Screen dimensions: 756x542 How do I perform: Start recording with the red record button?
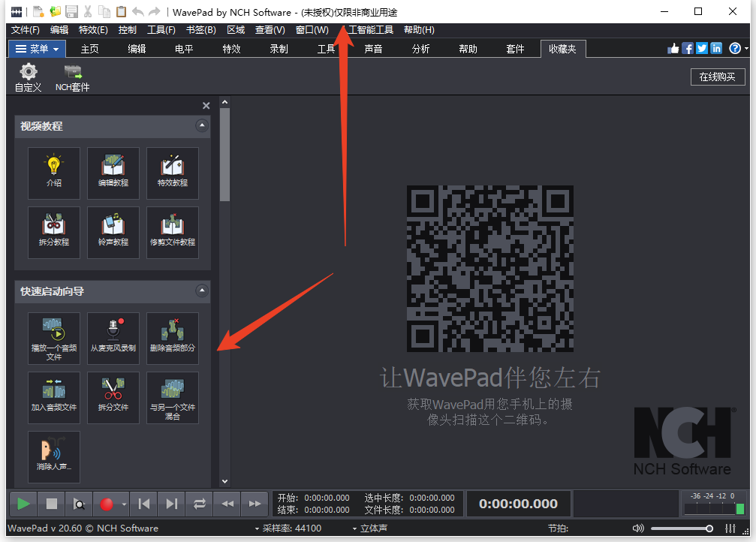[x=106, y=503]
